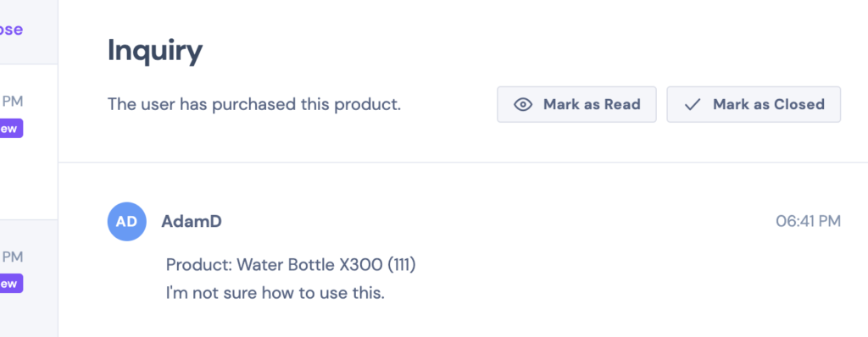Open the second inquiry item in the sidebar
The width and height of the screenshot is (868, 337).
29,279
